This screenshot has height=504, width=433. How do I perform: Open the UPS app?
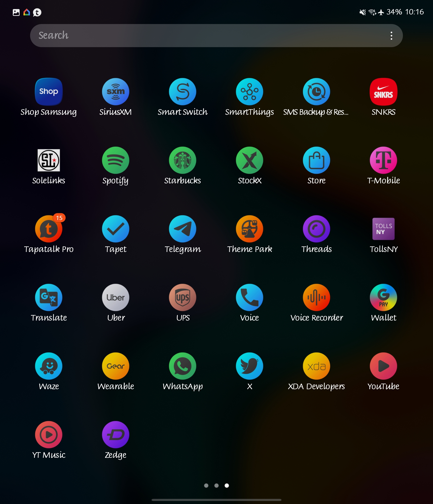click(182, 297)
